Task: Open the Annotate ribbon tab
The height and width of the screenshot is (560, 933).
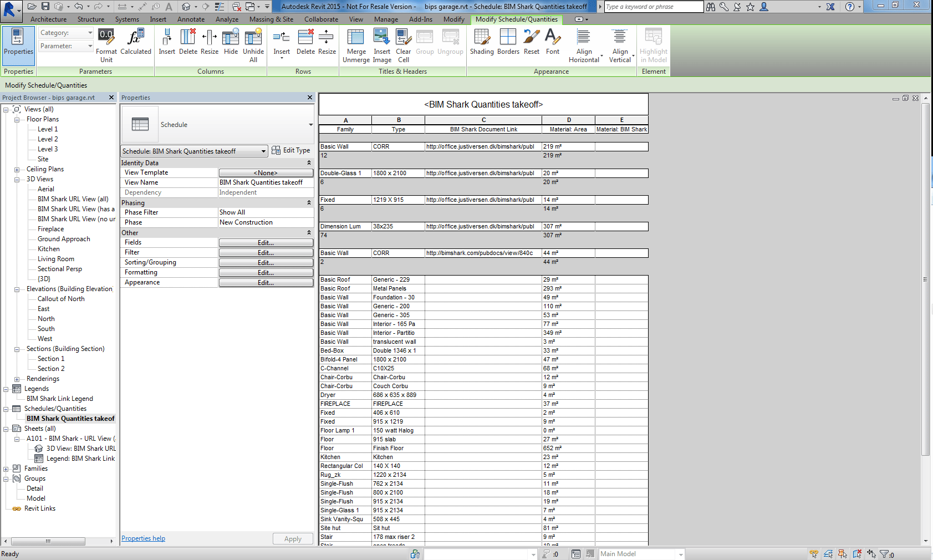Action: (191, 19)
